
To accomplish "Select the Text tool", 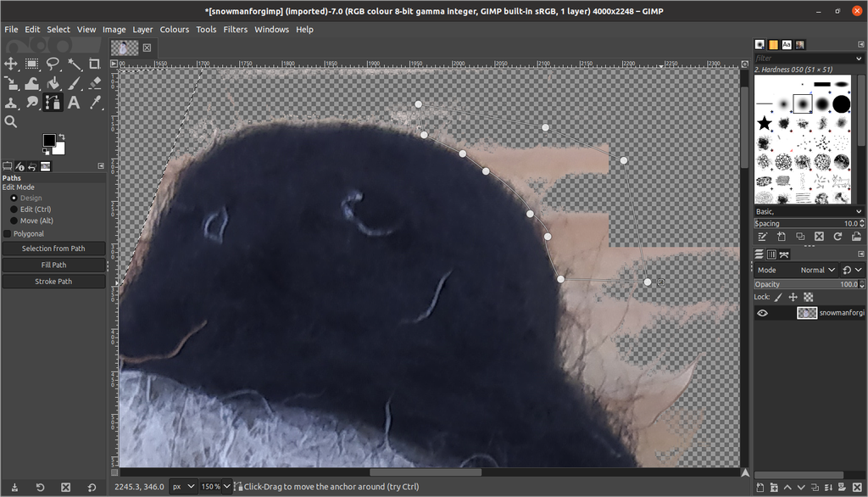I will (74, 103).
